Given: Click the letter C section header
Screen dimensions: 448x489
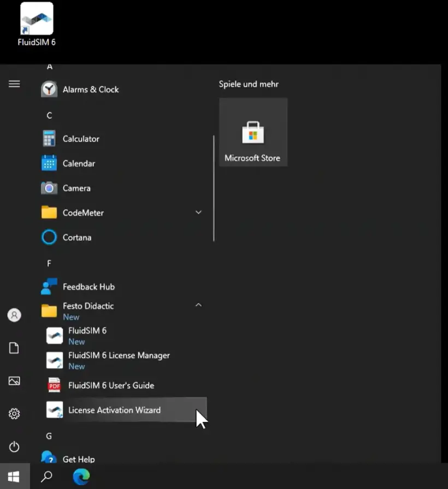Looking at the screenshot, I should [x=49, y=116].
